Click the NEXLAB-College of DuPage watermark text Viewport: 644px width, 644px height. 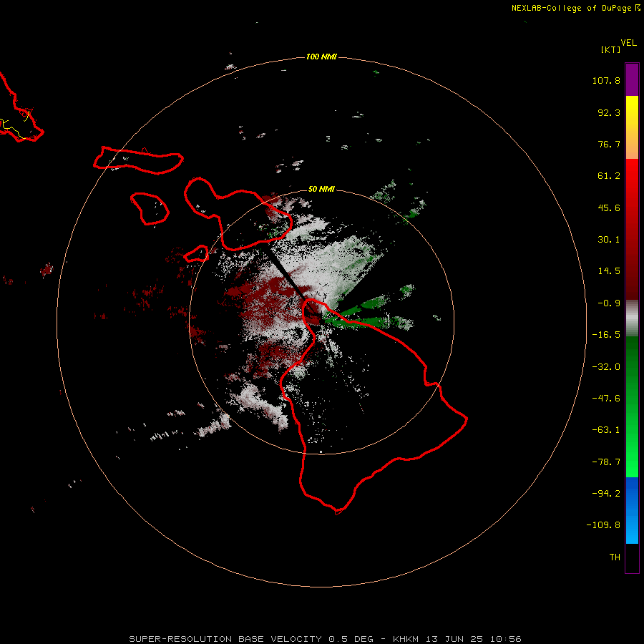click(x=576, y=8)
